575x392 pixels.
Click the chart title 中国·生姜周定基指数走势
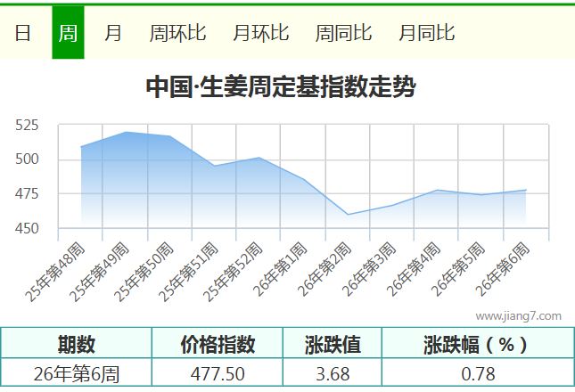281,87
